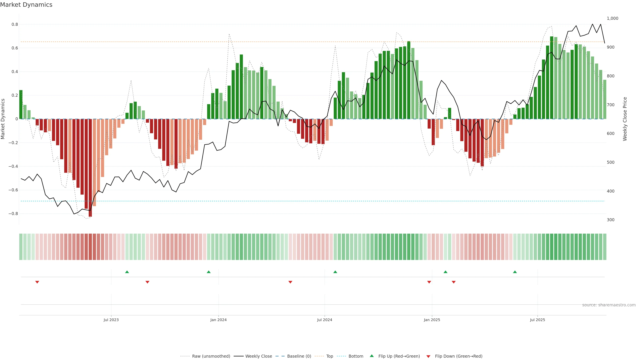Screen dimensions: 644x362
Task: Click the source: sharemaestro.com text
Action: click(609, 305)
